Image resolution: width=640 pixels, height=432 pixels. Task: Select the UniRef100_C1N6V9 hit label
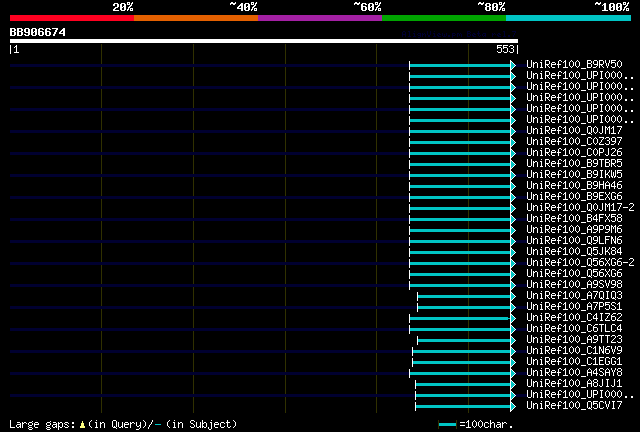(x=574, y=350)
